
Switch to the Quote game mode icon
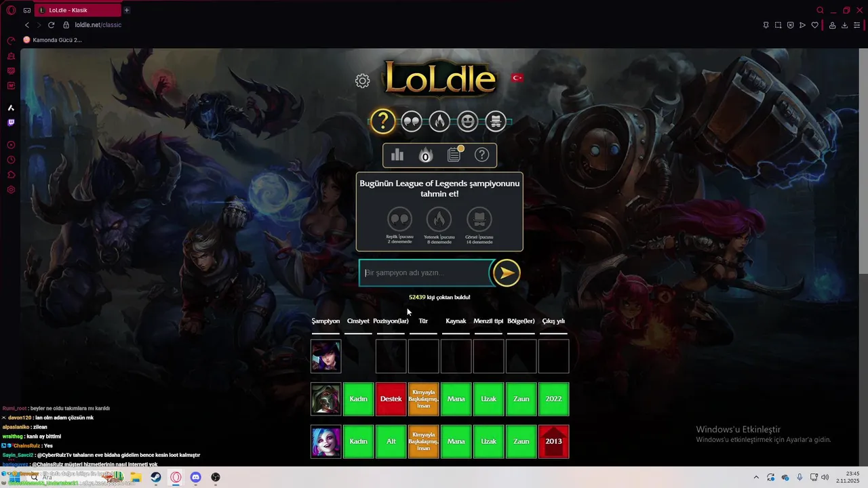click(412, 121)
